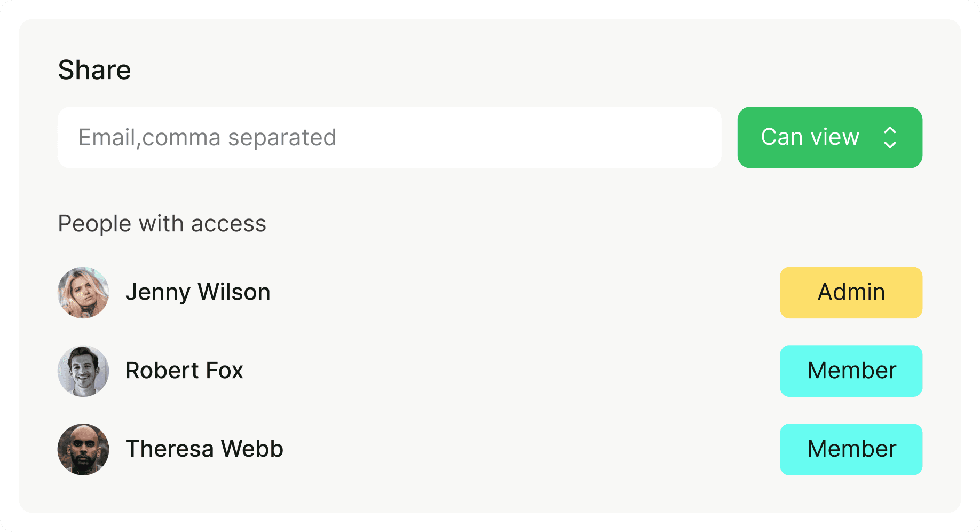Screen dimensions: 980x532
Task: Select the Theresa Webb name
Action: [204, 449]
